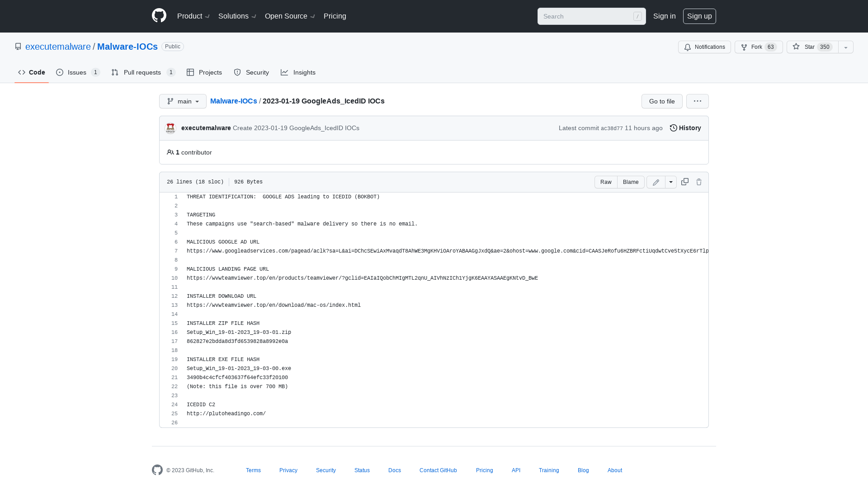Screen dimensions: 868x488
Task: Open commit ac38d77 link
Action: click(x=612, y=128)
